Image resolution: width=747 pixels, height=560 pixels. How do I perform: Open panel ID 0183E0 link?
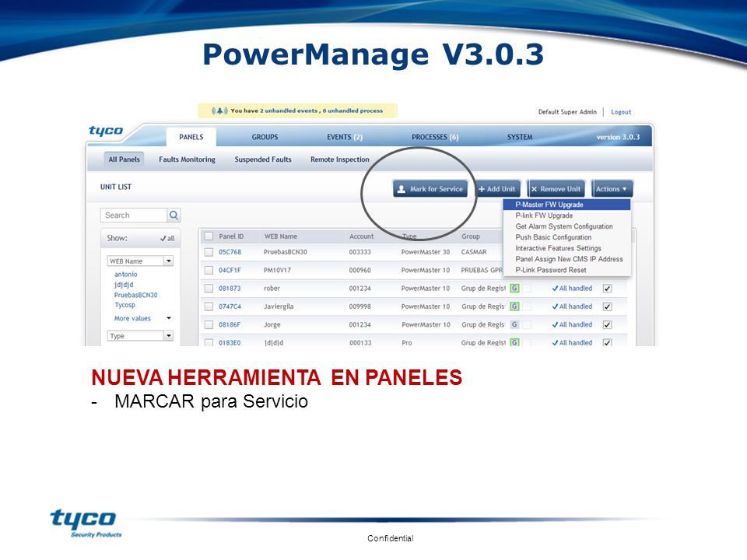(x=230, y=342)
